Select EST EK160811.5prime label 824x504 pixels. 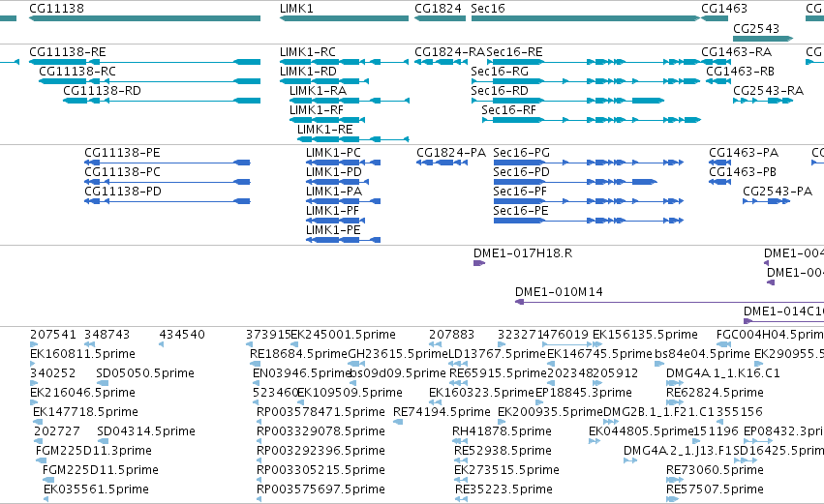[x=82, y=354]
